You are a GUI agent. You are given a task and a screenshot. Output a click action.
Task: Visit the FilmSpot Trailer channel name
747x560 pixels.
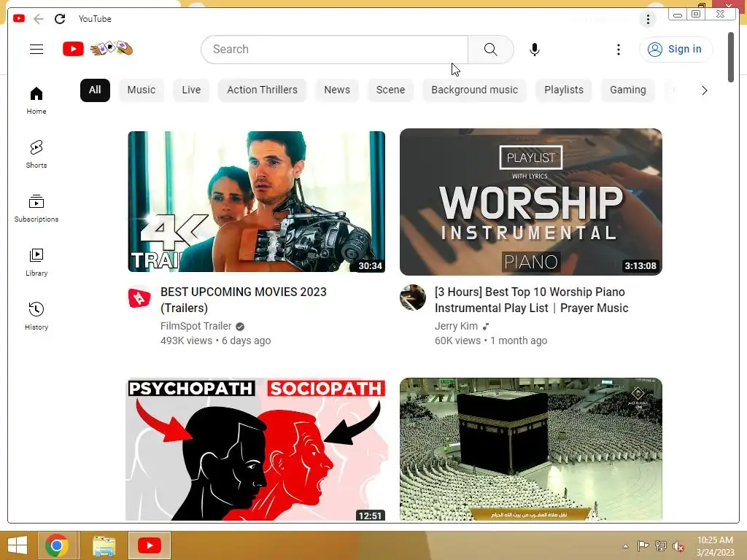pos(196,326)
